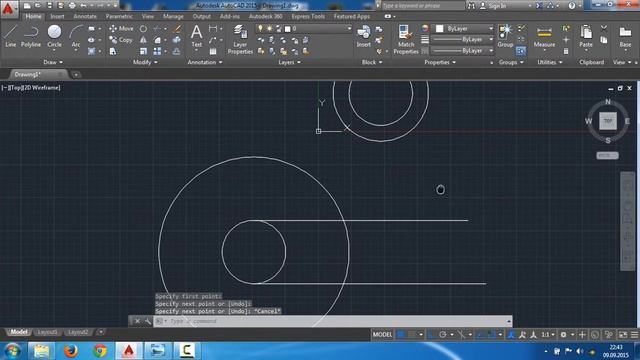Pick the Arc drawing tool
640x360 pixels.
(x=76, y=36)
